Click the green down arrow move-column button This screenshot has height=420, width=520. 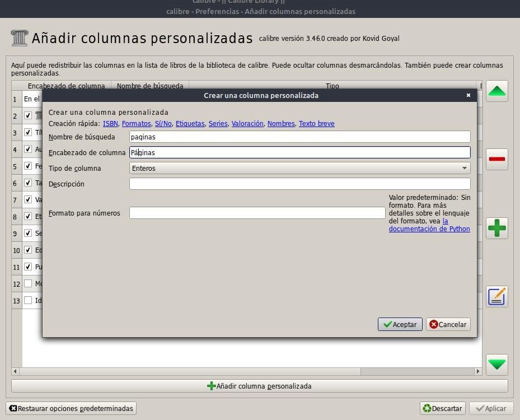497,365
